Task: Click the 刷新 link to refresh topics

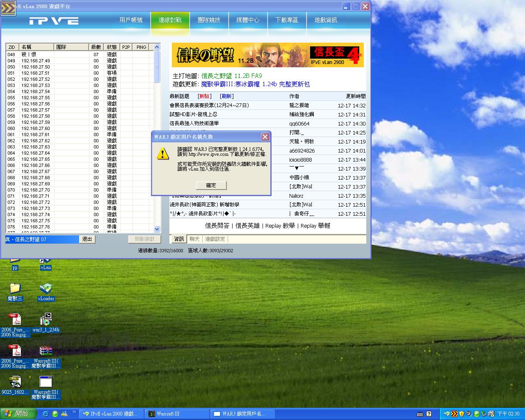Action: tap(227, 96)
